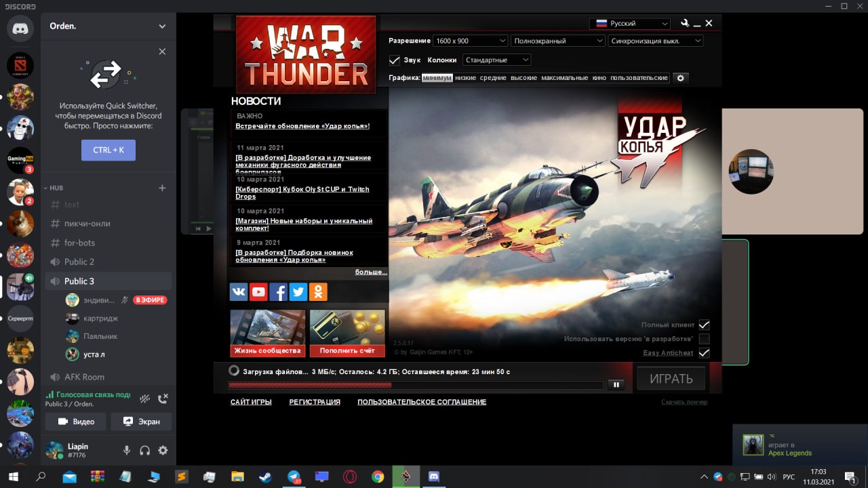Pause the file download
This screenshot has width=868, height=488.
(x=616, y=385)
